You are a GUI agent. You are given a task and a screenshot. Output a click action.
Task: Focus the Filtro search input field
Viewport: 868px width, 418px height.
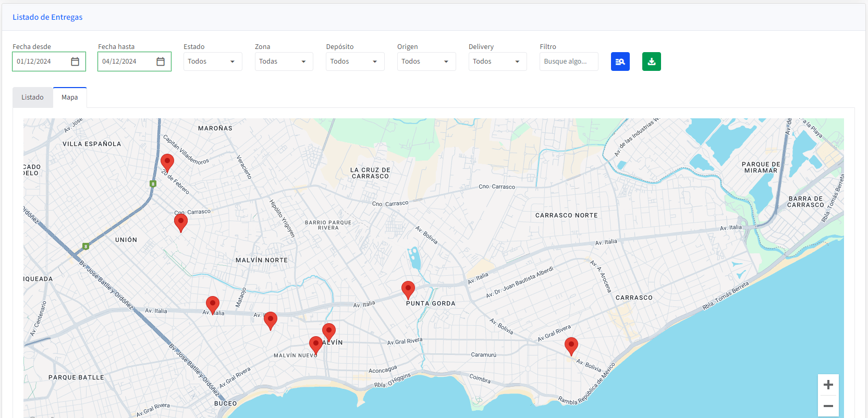(568, 62)
